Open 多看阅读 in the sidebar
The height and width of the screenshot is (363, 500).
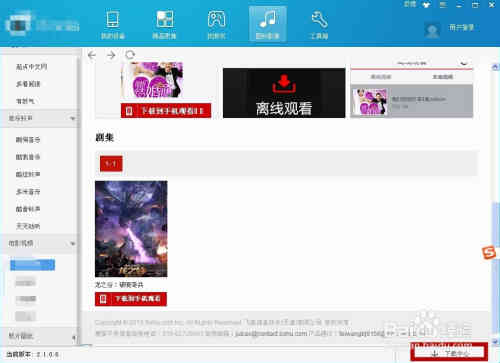click(28, 84)
